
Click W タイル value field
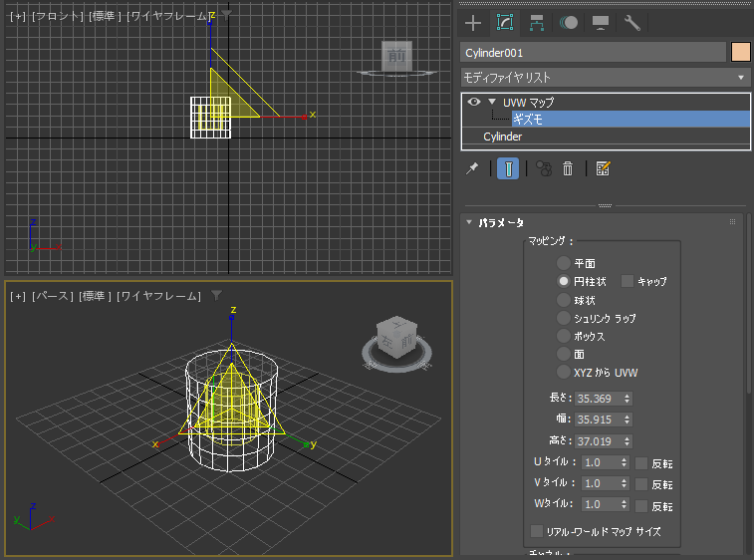[601, 504]
